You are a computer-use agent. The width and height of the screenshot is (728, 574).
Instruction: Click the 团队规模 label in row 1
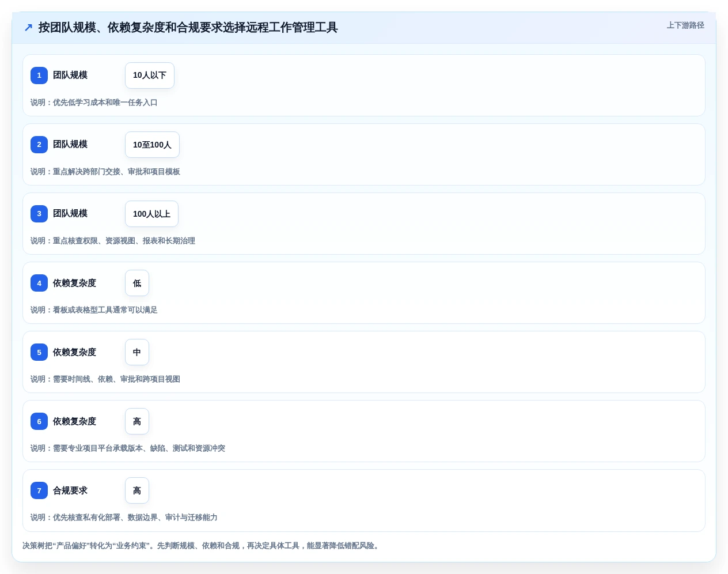70,75
